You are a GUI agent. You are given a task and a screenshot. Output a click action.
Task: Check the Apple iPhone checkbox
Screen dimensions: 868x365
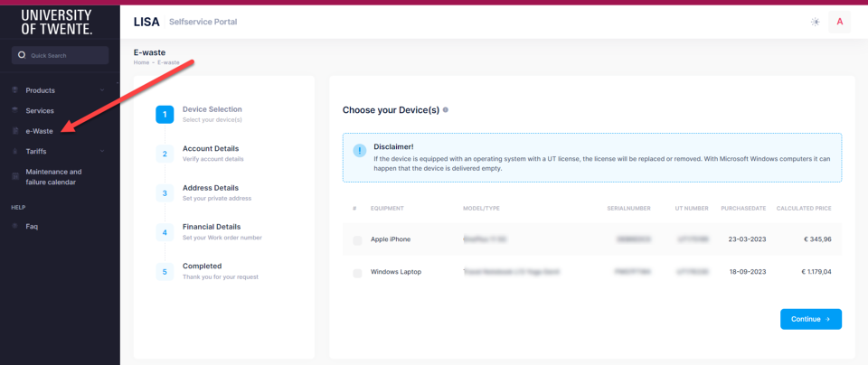(x=358, y=240)
